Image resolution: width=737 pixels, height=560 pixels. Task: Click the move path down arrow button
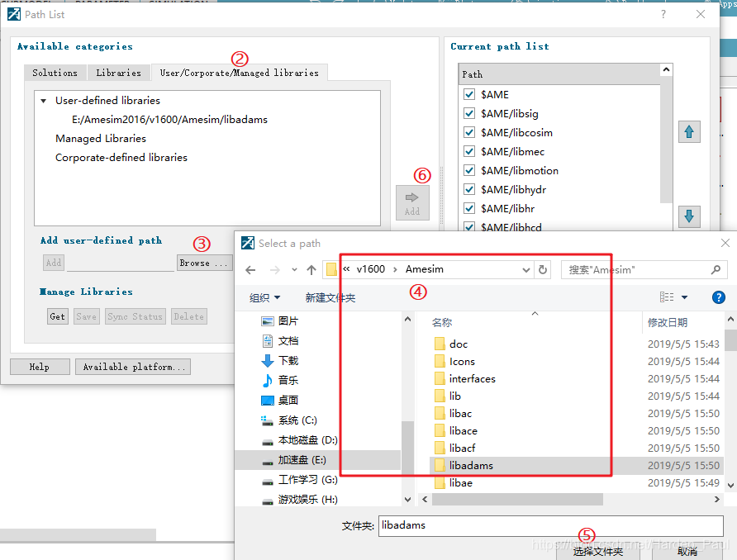tap(689, 216)
